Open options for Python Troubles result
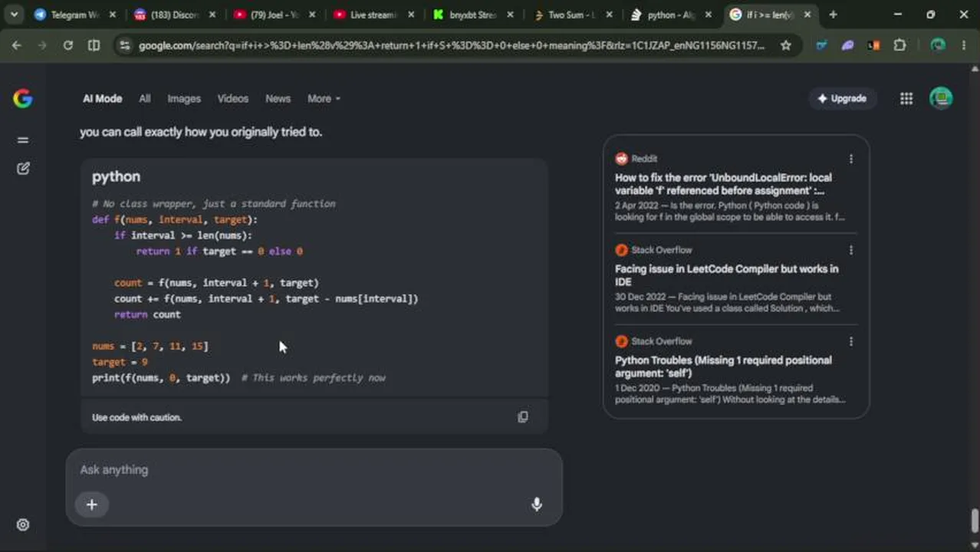The height and width of the screenshot is (552, 980). point(850,341)
